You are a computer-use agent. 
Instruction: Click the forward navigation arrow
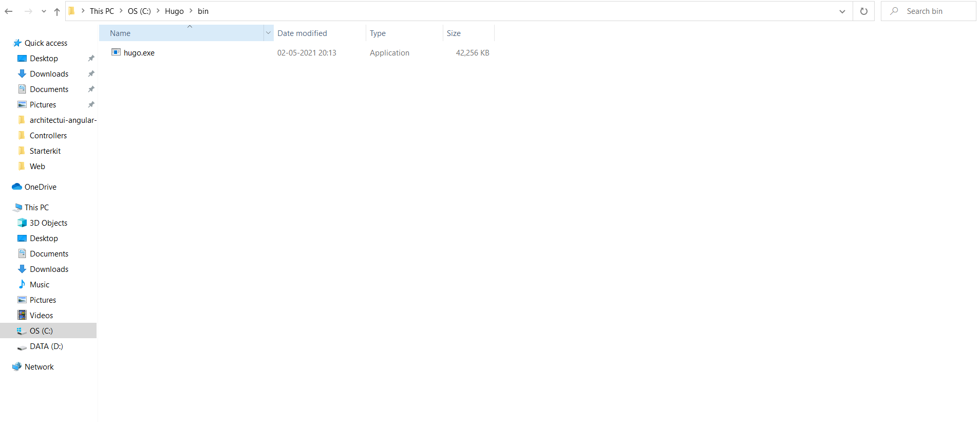(28, 11)
